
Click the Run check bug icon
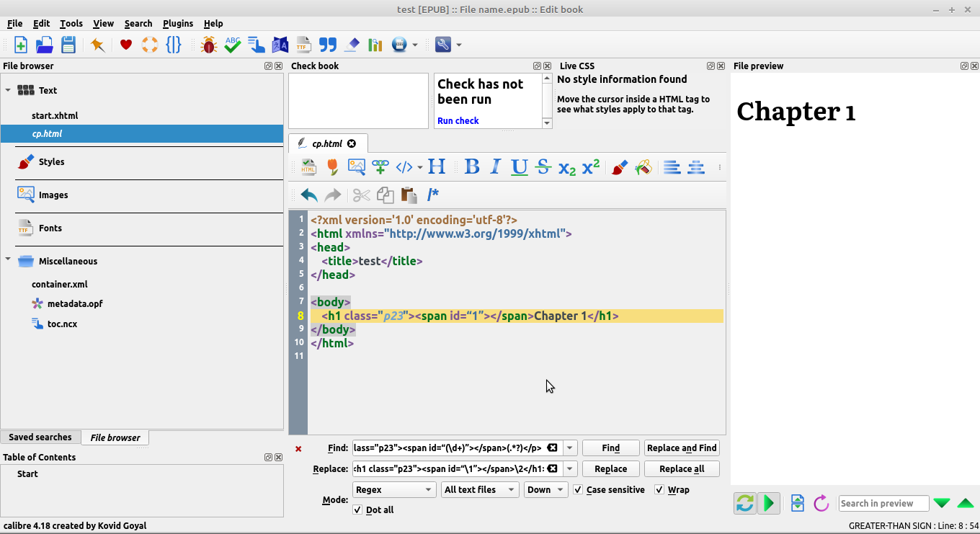(209, 45)
